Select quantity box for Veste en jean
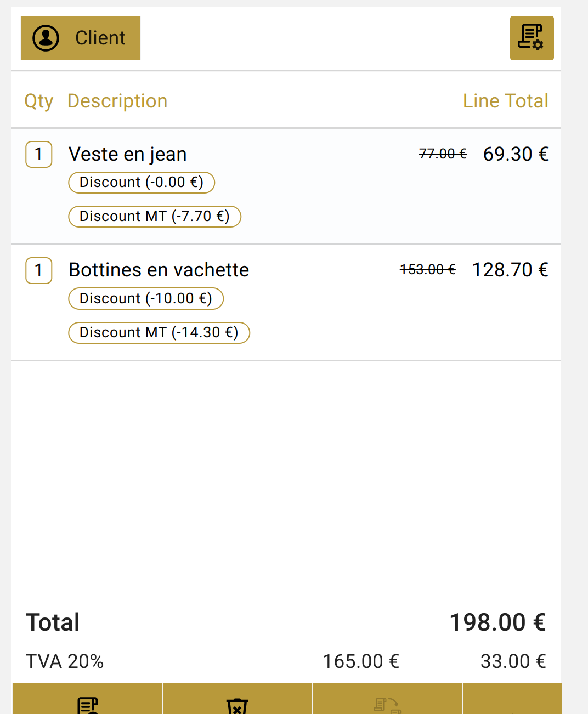 click(x=39, y=154)
